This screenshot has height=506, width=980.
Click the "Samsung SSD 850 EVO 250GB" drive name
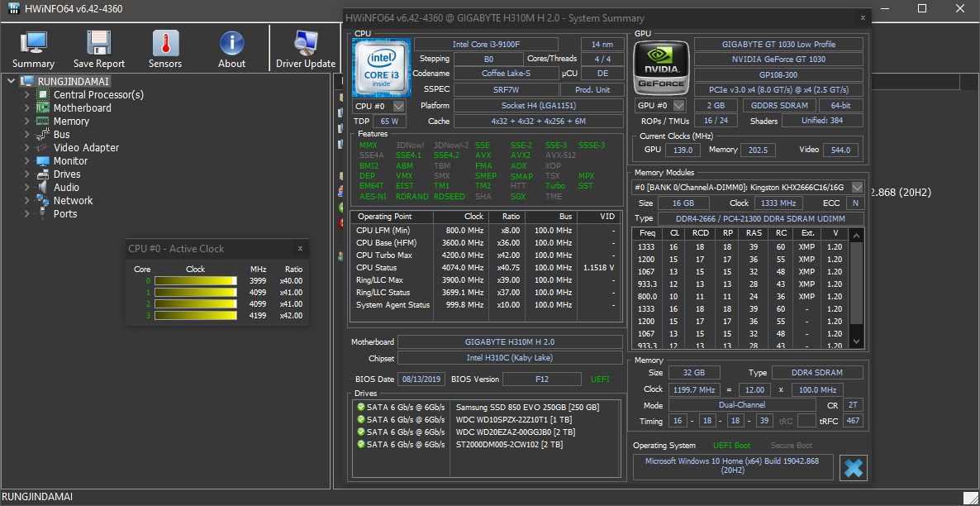coord(528,407)
